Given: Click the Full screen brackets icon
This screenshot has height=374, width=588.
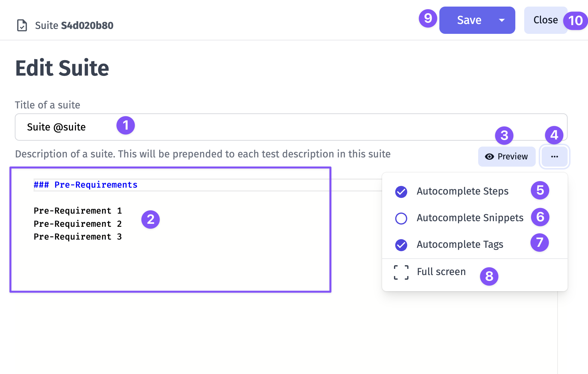Looking at the screenshot, I should (x=401, y=272).
